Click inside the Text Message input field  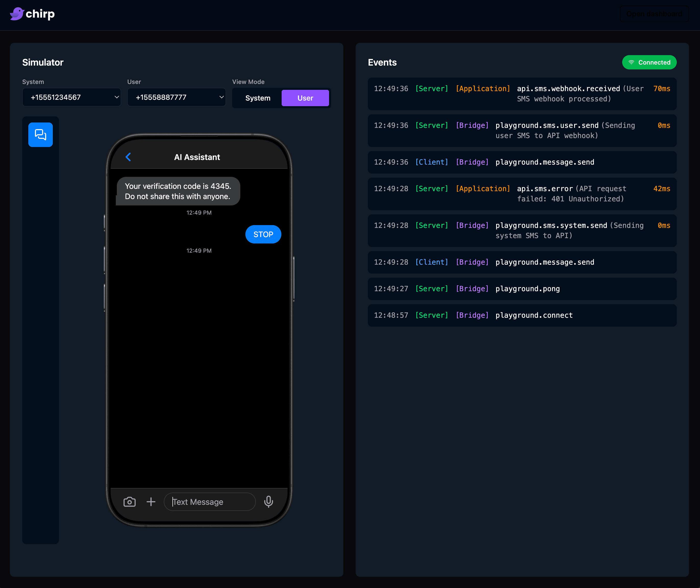click(x=209, y=502)
